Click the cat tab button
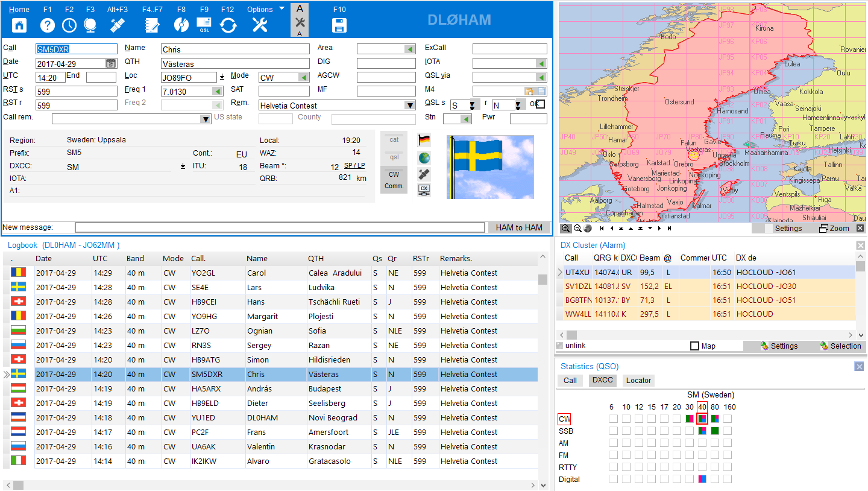The height and width of the screenshot is (491, 868). (x=394, y=139)
